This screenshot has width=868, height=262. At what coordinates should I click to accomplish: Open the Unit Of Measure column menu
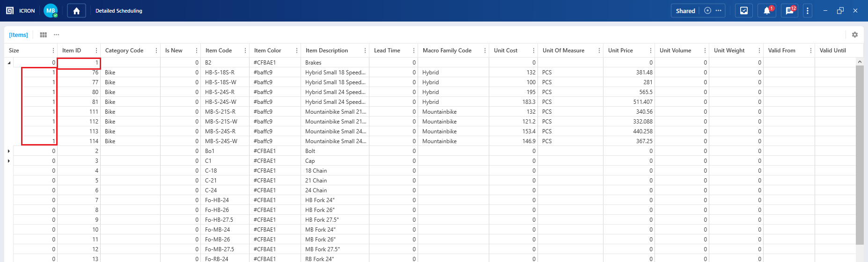pyautogui.click(x=599, y=51)
